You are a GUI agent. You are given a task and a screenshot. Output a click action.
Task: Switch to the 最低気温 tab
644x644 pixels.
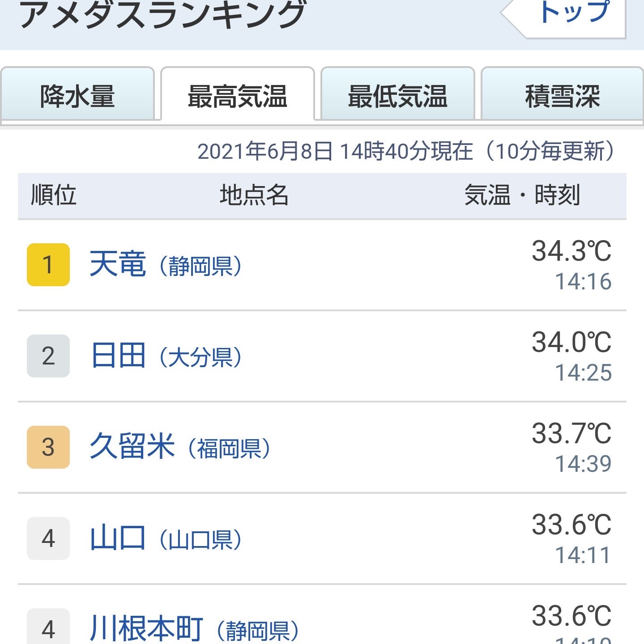[x=397, y=95]
